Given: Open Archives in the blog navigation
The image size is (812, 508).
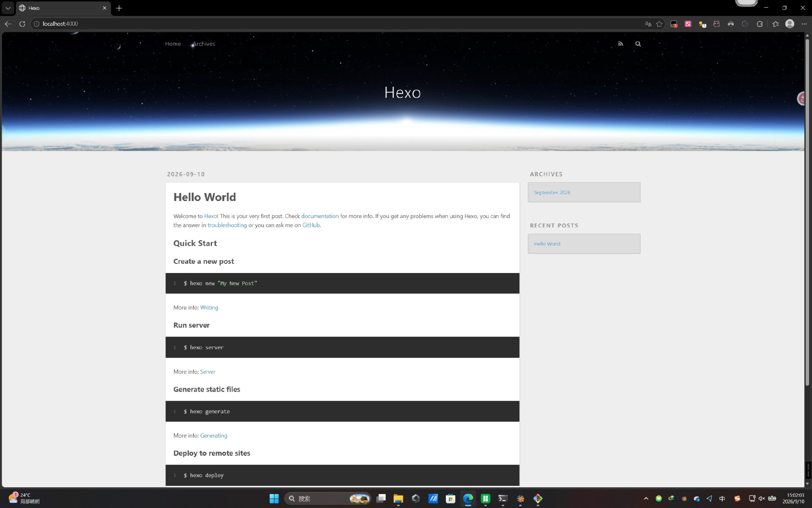Looking at the screenshot, I should point(204,44).
